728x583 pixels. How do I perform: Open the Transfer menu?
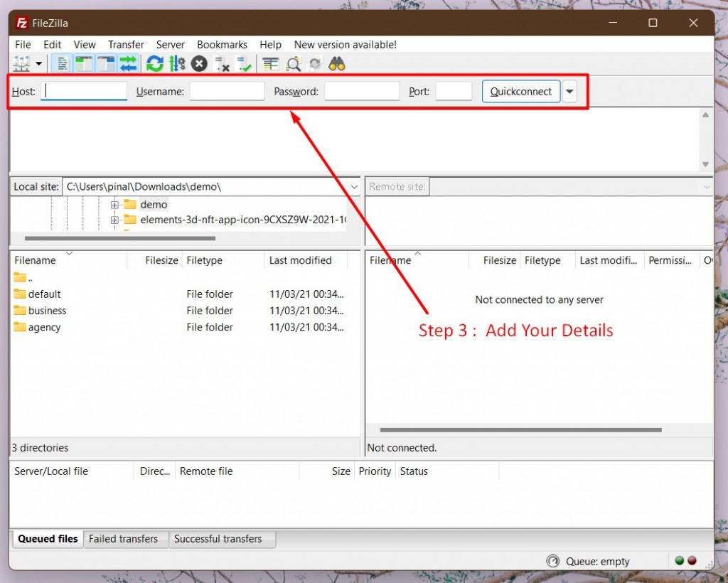pos(126,45)
